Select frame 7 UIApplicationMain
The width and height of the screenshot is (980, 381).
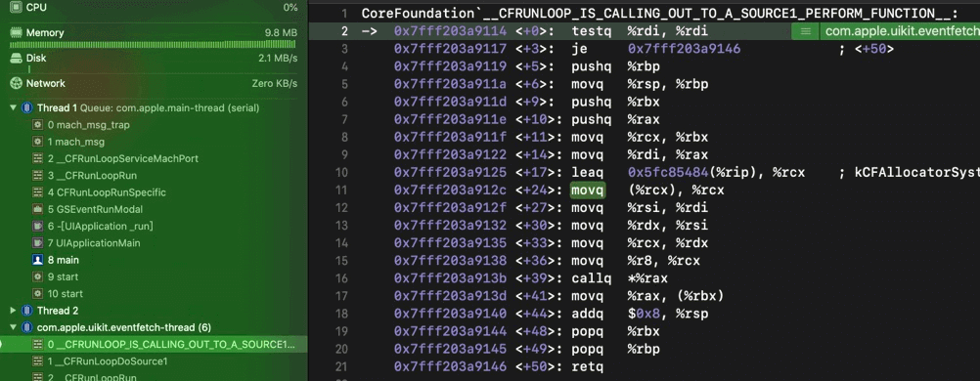(154, 243)
